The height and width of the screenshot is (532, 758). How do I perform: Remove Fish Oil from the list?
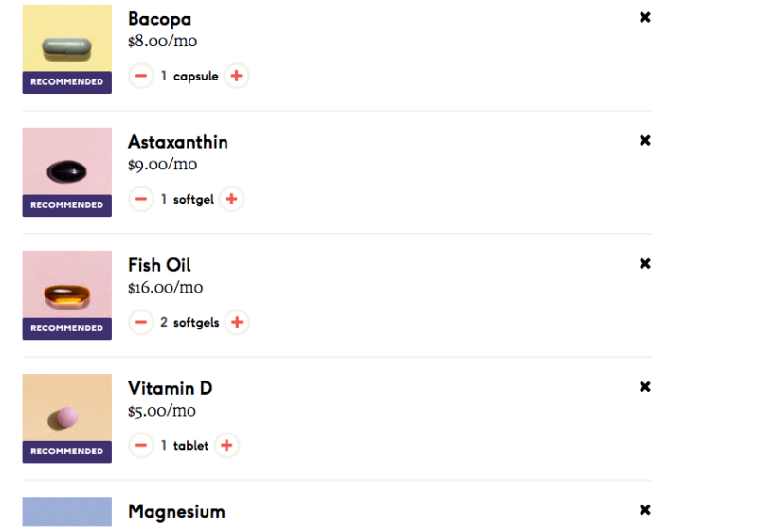[645, 263]
